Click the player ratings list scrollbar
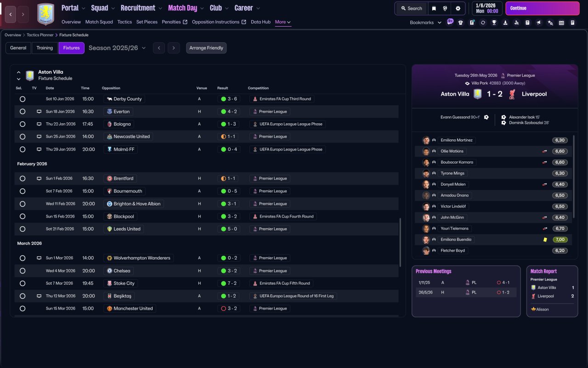Image resolution: width=588 pixels, height=368 pixels. click(x=574, y=177)
